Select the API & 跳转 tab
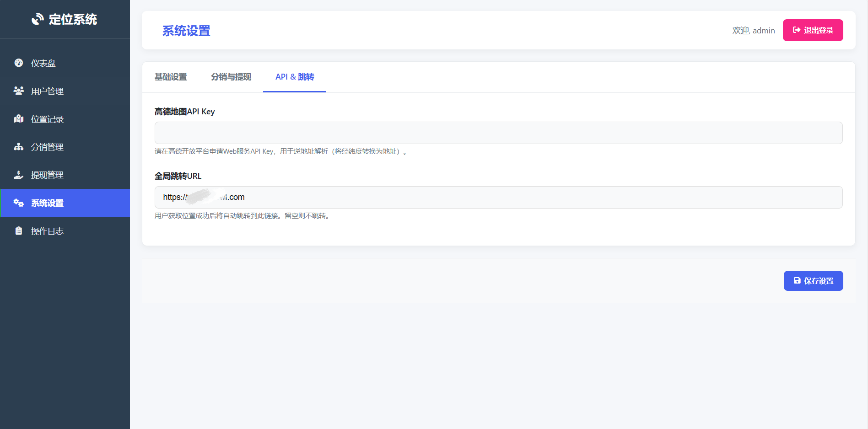The height and width of the screenshot is (429, 868). tap(294, 77)
